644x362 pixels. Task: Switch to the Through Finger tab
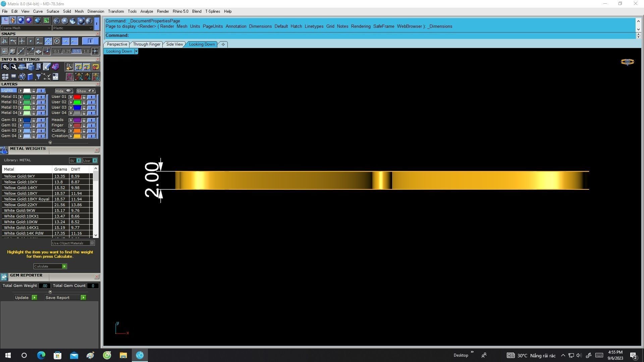click(x=147, y=44)
